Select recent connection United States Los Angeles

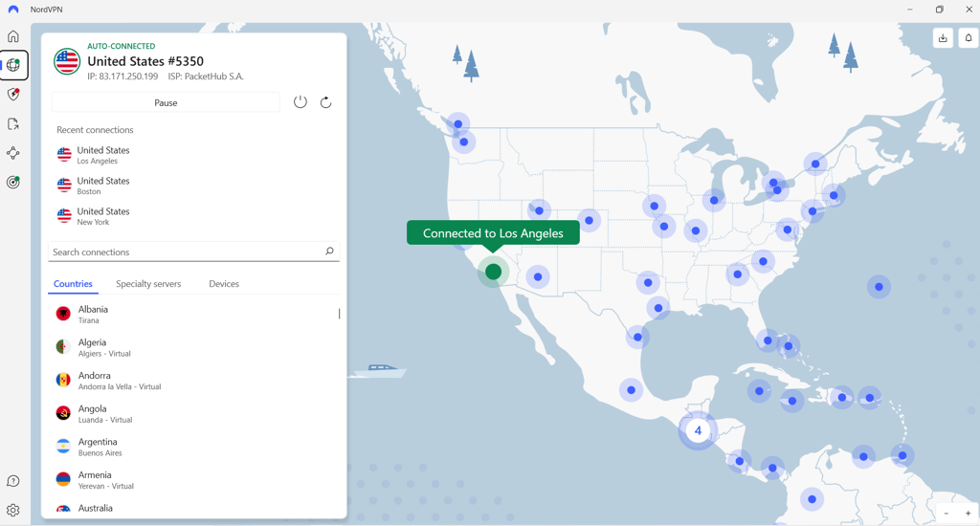point(193,155)
